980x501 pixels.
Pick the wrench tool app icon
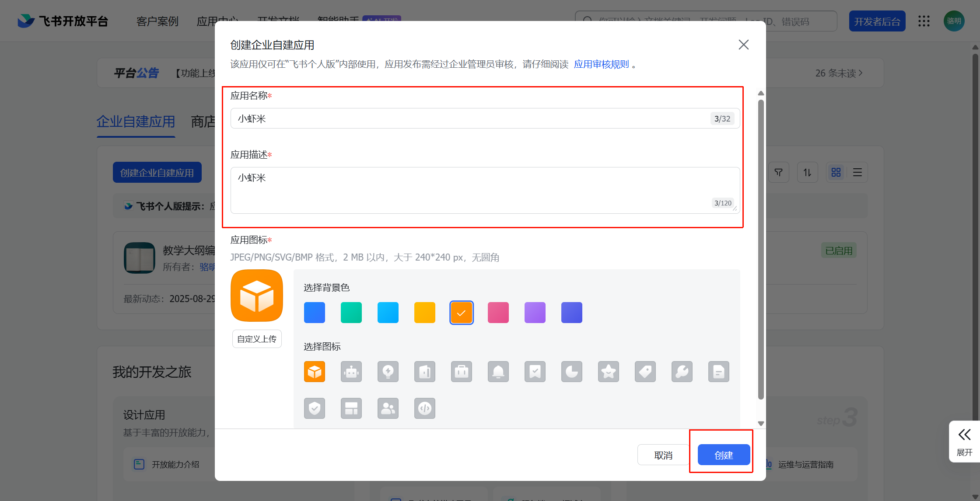point(682,372)
